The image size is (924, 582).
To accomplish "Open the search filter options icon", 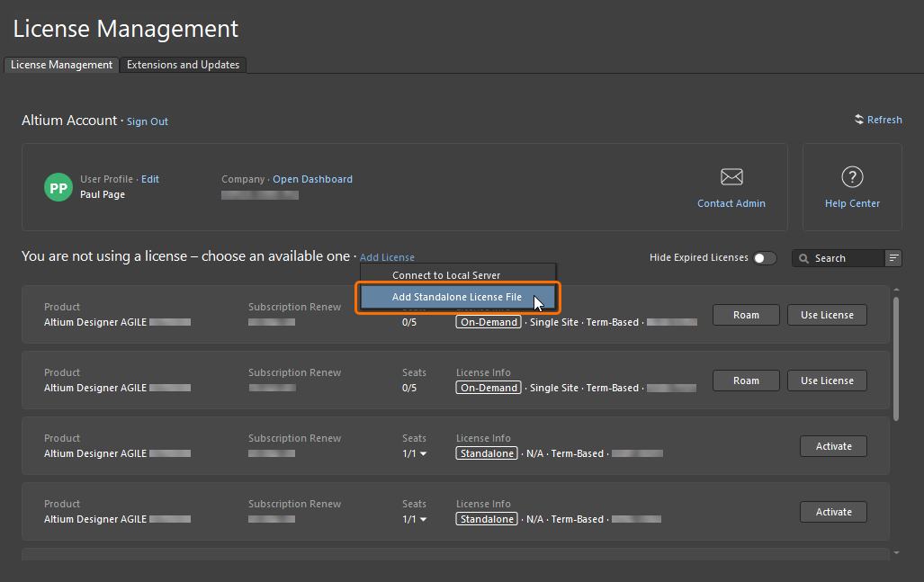I will (x=893, y=258).
